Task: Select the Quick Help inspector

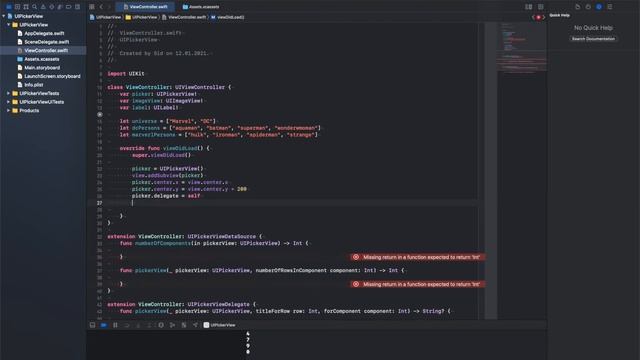Action: point(599,7)
